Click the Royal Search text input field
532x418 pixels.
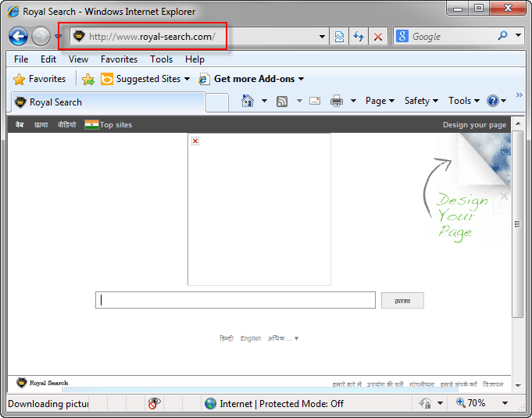pyautogui.click(x=235, y=300)
